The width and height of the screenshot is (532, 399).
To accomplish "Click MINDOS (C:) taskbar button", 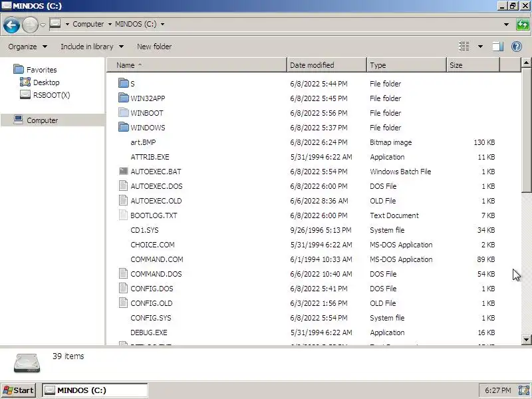I will click(94, 390).
